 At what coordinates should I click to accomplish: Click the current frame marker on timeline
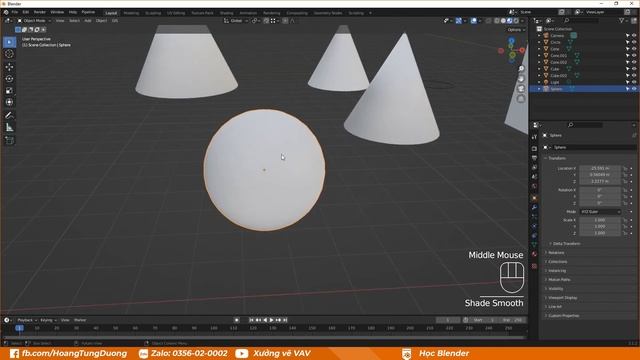tap(19, 328)
